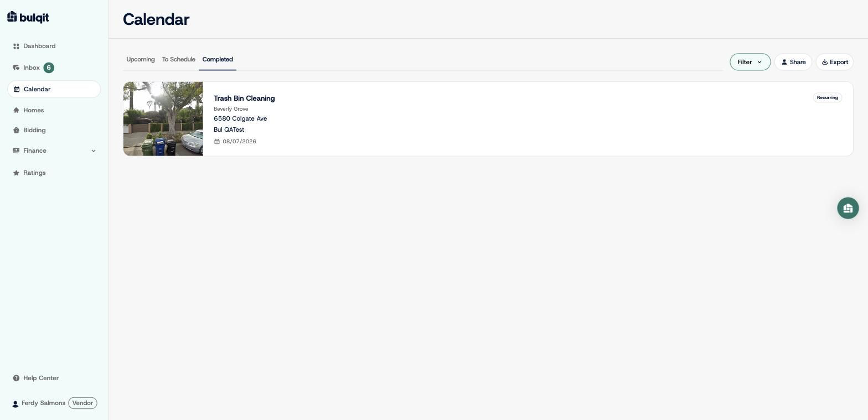Viewport: 868px width, 420px height.
Task: Open the Filter dropdown
Action: pyautogui.click(x=750, y=62)
